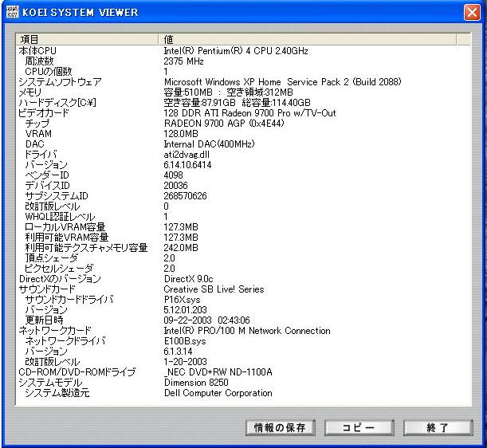Screen dimensions: 487x448
Task: Click the KOEI System Viewer title bar icon
Action: pos(12,12)
